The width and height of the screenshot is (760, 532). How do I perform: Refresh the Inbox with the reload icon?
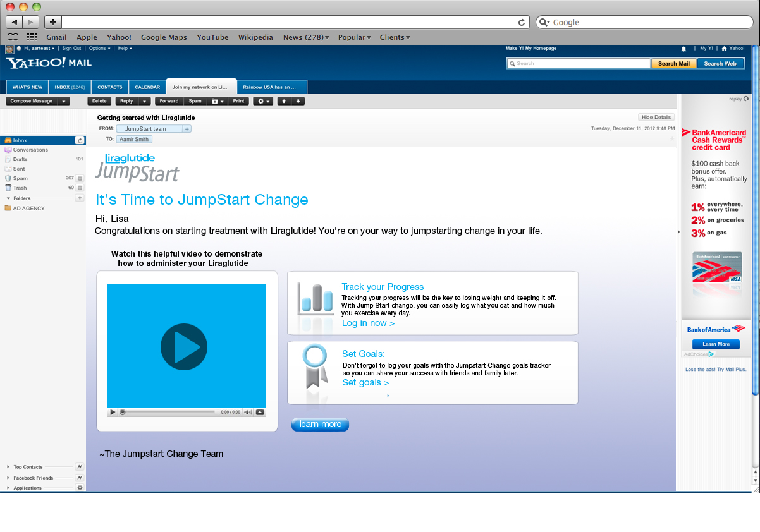click(x=80, y=140)
